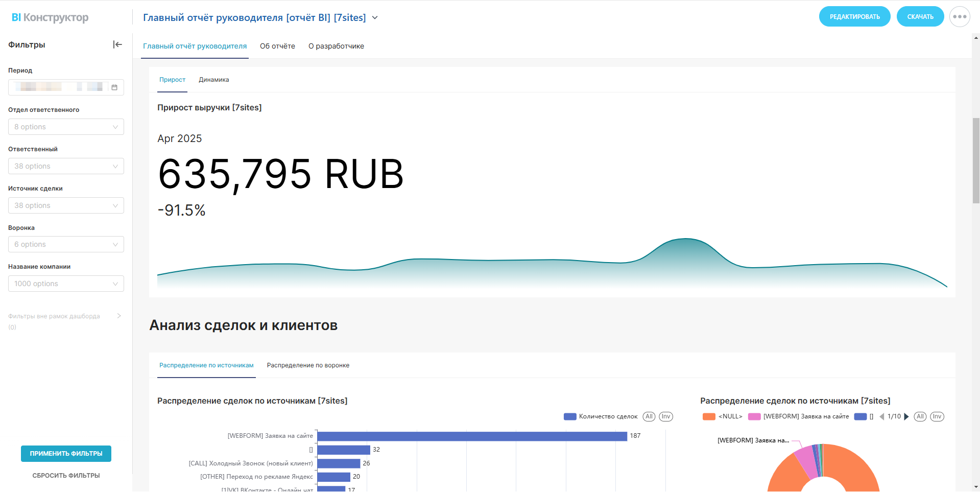Expand Фильтры вне рамок дашборда section
This screenshot has height=492, width=980.
pos(119,316)
